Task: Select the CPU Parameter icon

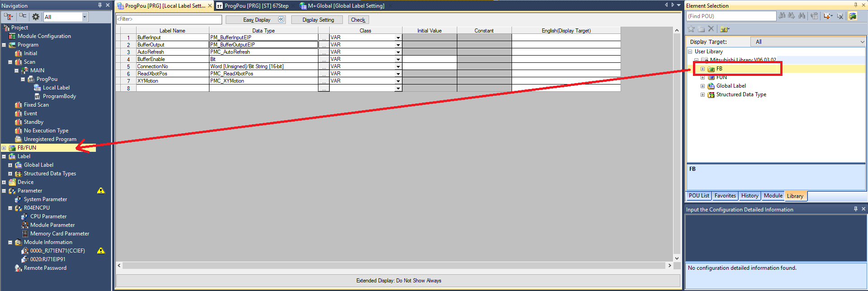Action: (x=24, y=216)
